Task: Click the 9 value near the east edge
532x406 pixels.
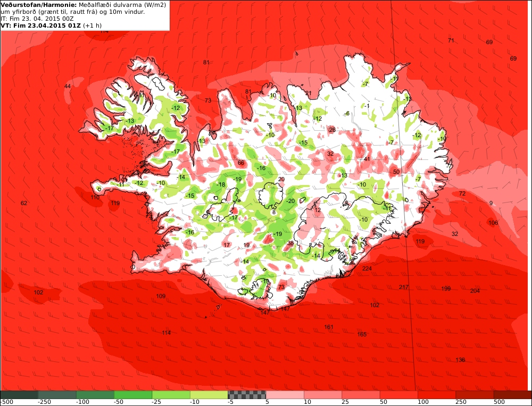Action: [491, 204]
